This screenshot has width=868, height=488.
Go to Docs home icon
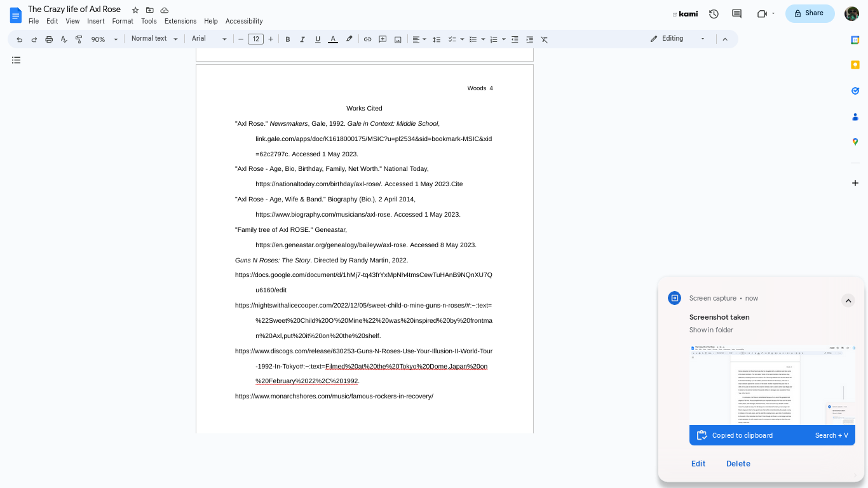(x=16, y=15)
